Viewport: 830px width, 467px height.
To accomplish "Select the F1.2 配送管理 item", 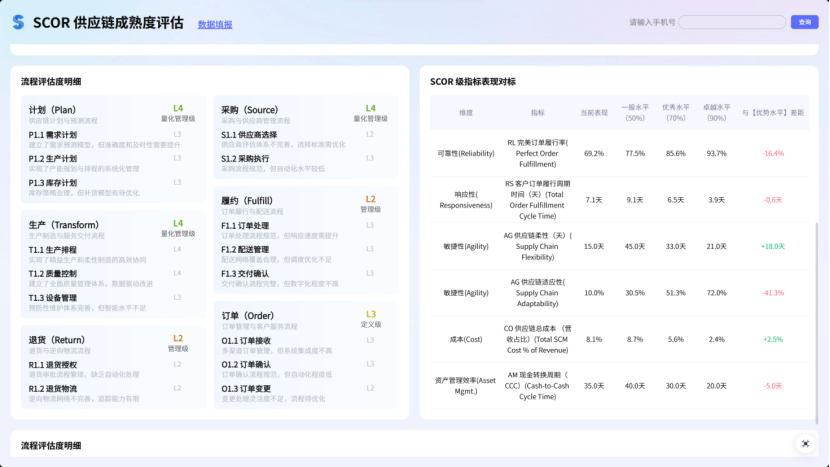I will [x=245, y=249].
